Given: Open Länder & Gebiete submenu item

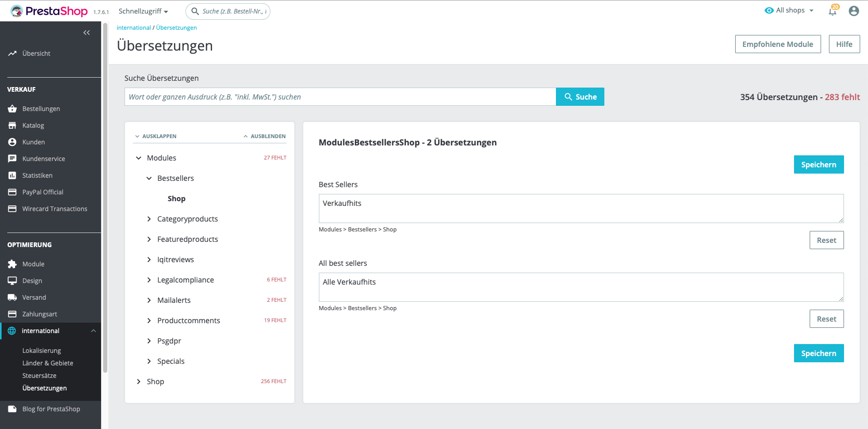Looking at the screenshot, I should [x=48, y=363].
